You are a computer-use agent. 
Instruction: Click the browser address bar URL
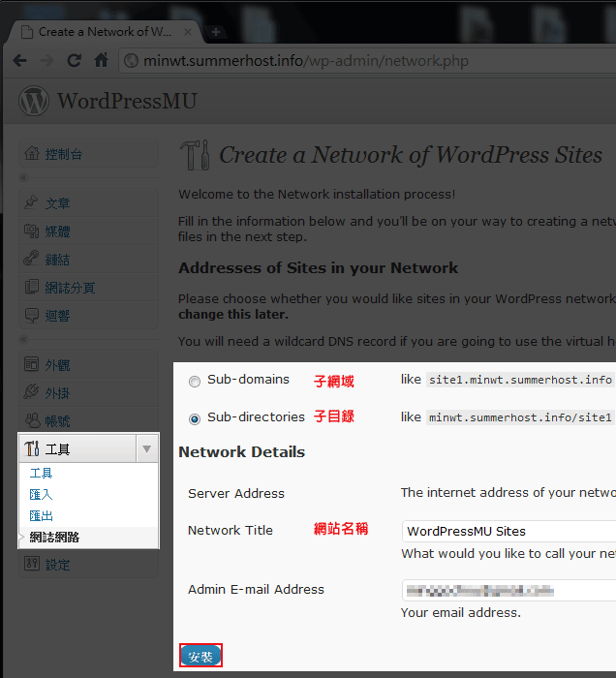pos(306,61)
